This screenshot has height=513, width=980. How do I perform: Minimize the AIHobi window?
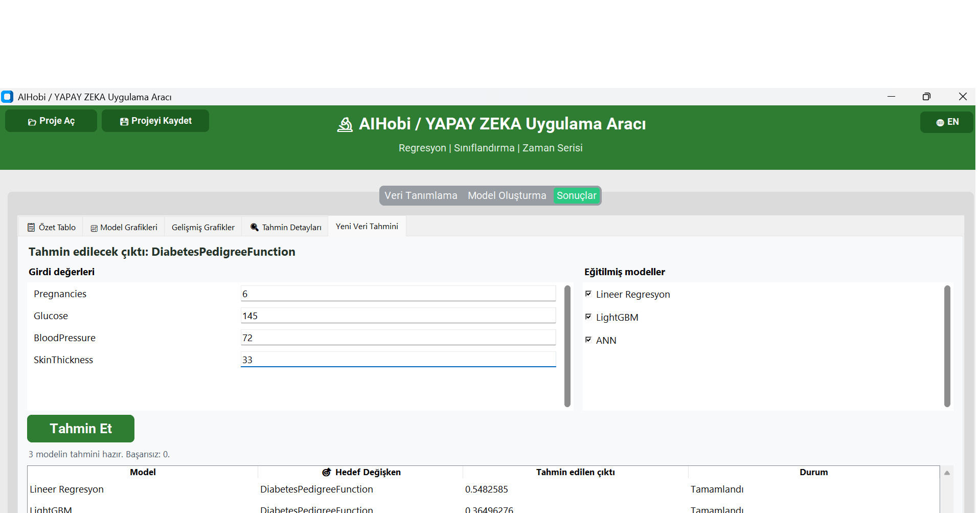891,97
